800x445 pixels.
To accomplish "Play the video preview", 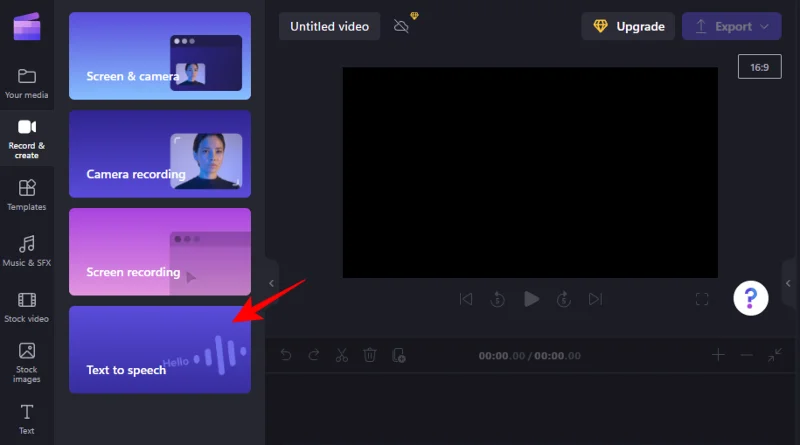I will (x=531, y=299).
